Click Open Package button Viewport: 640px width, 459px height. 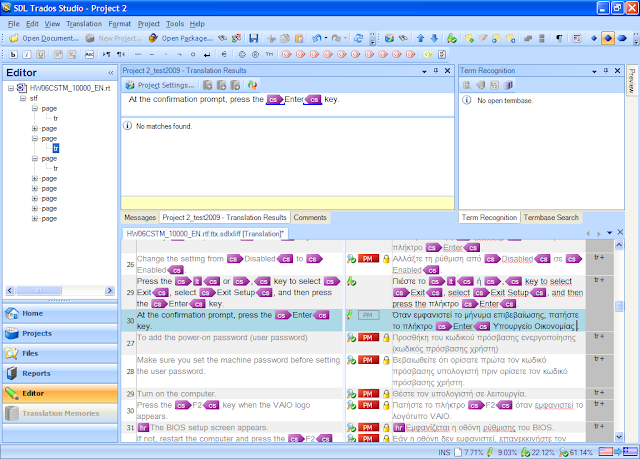click(x=181, y=38)
